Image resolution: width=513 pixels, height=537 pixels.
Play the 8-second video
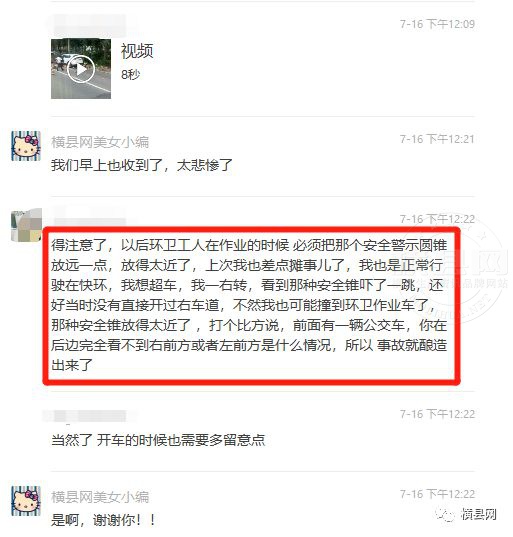point(81,69)
